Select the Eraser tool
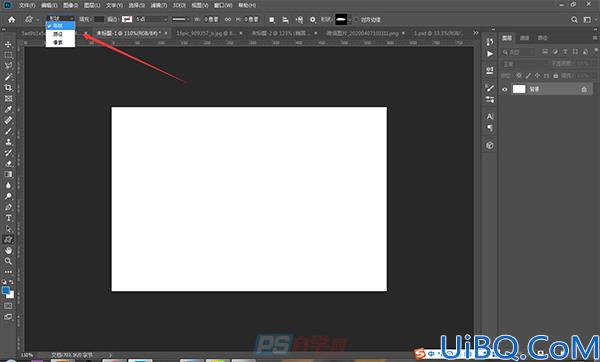Screen dimensions: 600x362 tap(8, 164)
